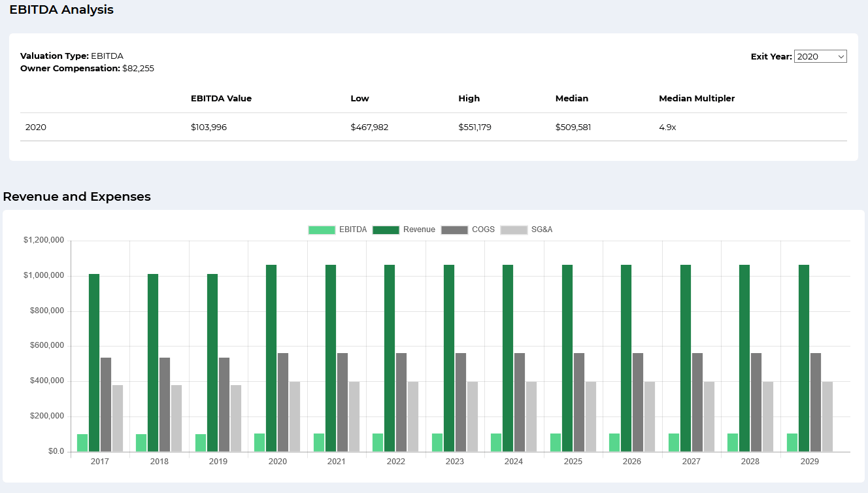Click the 2018 SG&A bar

point(176,418)
